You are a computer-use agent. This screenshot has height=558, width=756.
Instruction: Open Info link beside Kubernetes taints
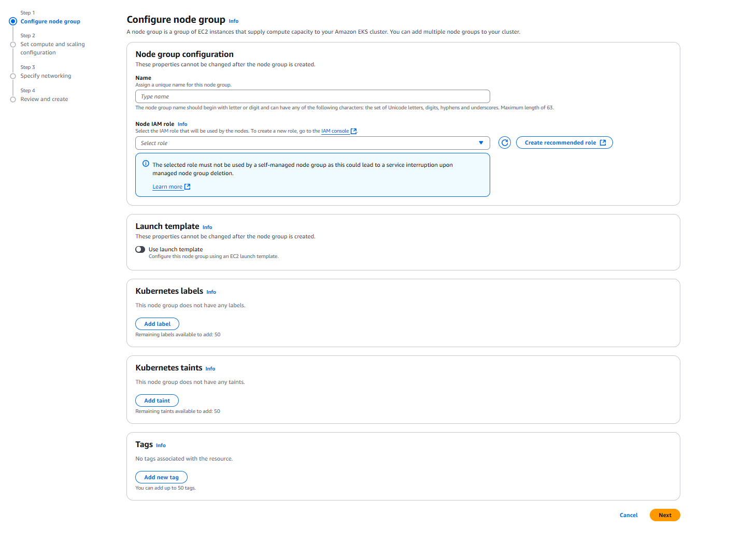[210, 369]
